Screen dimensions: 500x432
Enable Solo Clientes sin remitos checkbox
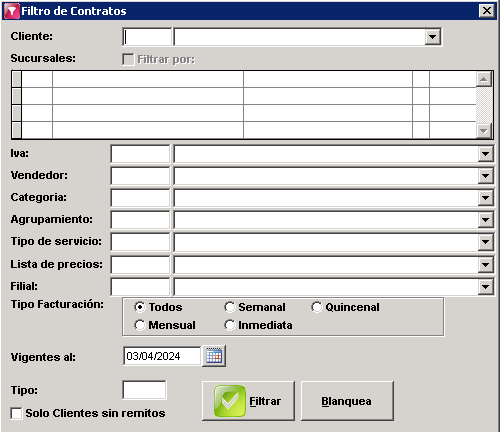pyautogui.click(x=16, y=413)
